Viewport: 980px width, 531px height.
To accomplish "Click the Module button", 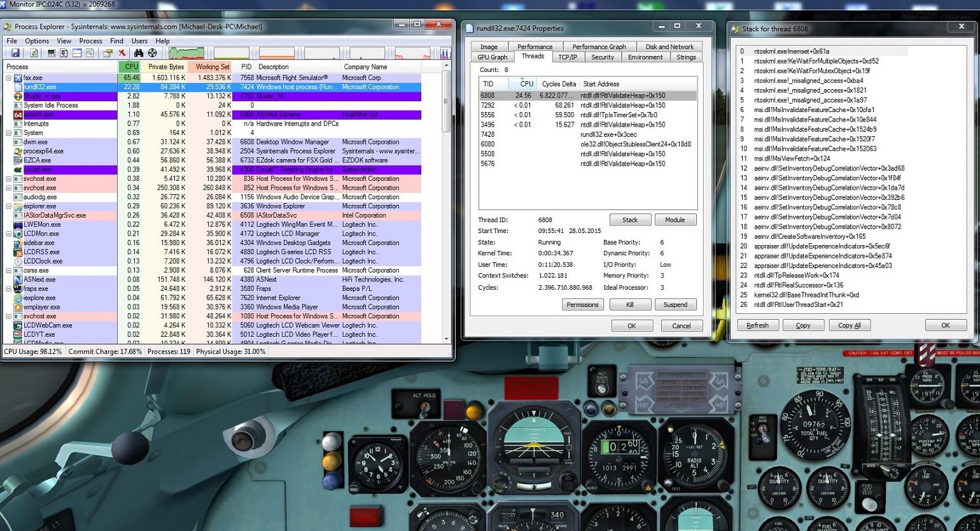I will click(675, 220).
